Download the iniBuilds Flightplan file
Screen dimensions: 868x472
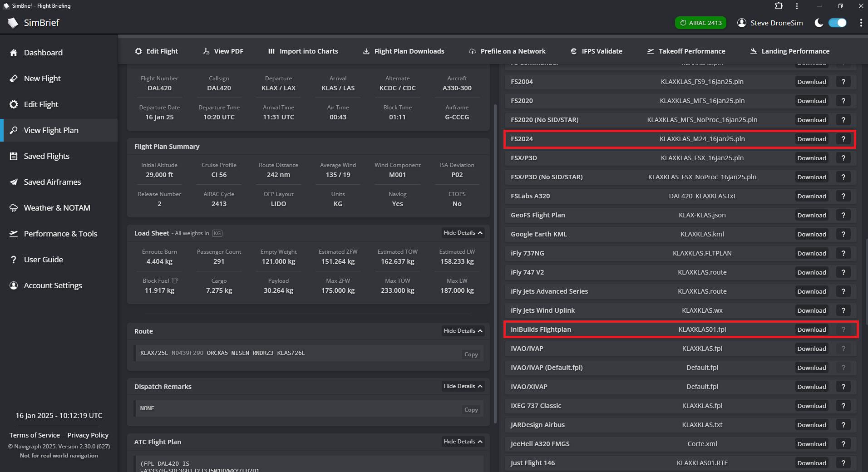pyautogui.click(x=811, y=329)
